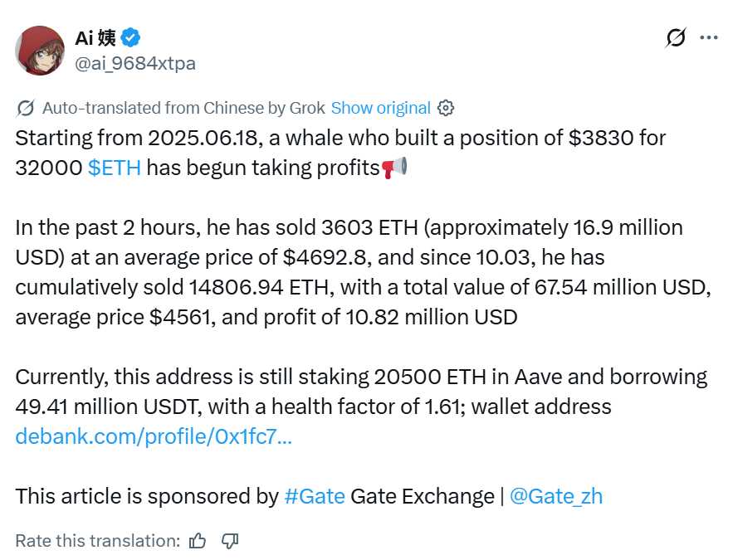Image resolution: width=733 pixels, height=560 pixels.
Task: Click the paragraph about staking 20500 ETH in Aave
Action: (361, 392)
